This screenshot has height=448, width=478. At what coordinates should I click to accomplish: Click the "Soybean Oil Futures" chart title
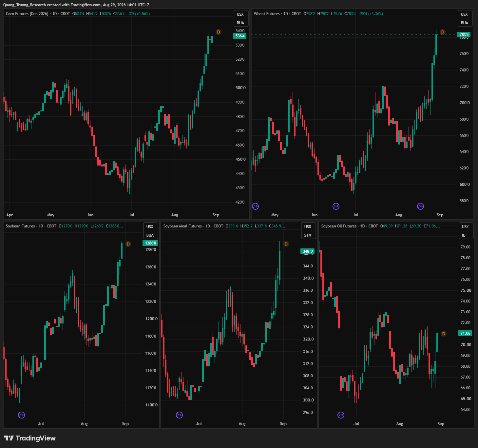[339, 226]
